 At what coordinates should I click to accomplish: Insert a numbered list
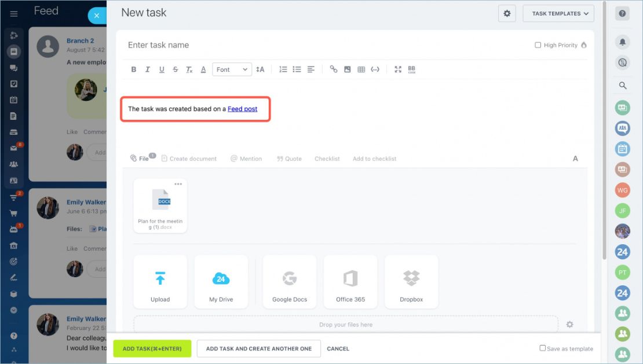pos(283,69)
